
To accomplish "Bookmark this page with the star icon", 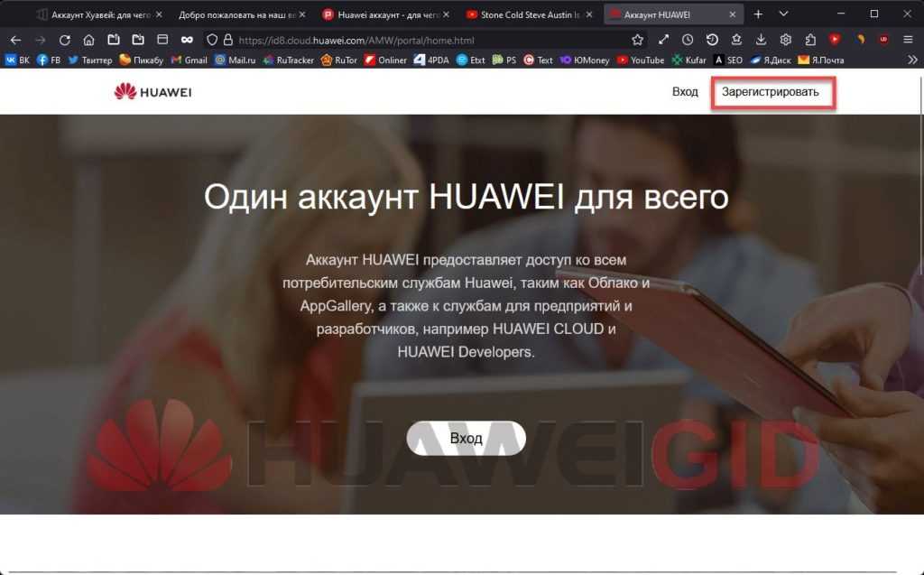I will click(637, 40).
